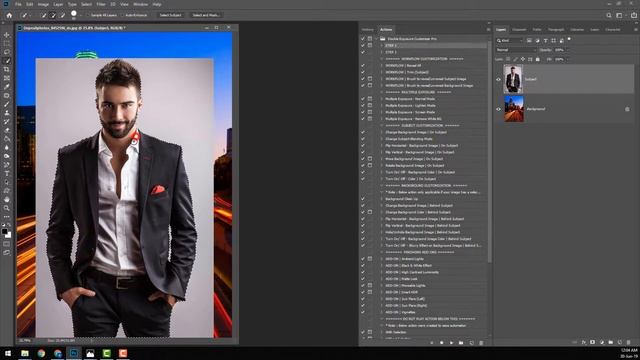Expand STEP 2 action steps
The width and height of the screenshot is (640, 360).
point(382,52)
